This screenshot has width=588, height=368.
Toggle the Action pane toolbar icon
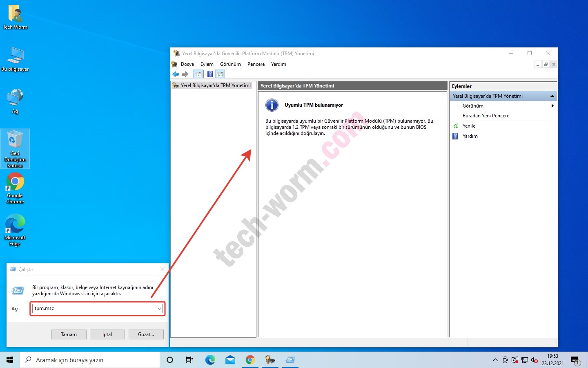pyautogui.click(x=220, y=74)
